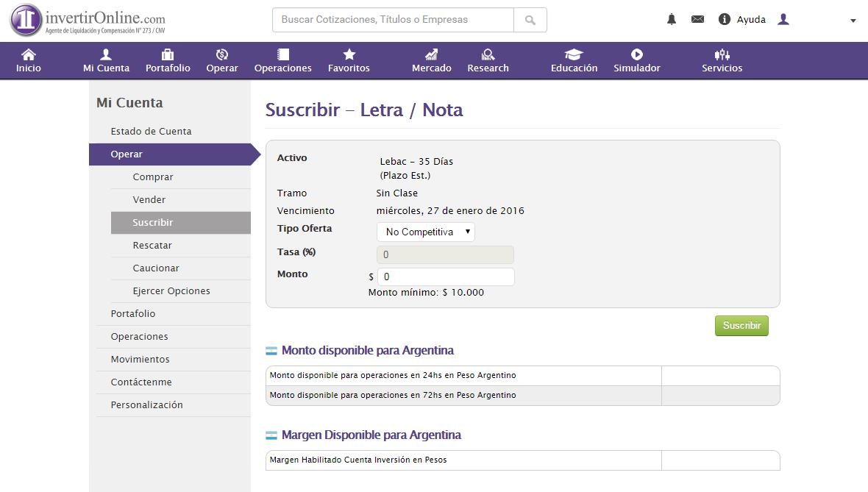Open the Inicio menu label
Viewport: 868px width, 492px height.
coord(28,68)
